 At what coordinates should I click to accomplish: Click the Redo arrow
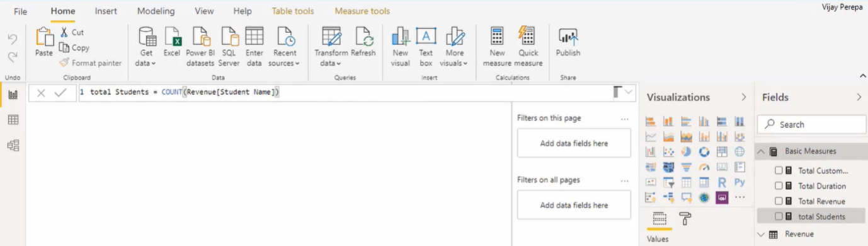(13, 57)
